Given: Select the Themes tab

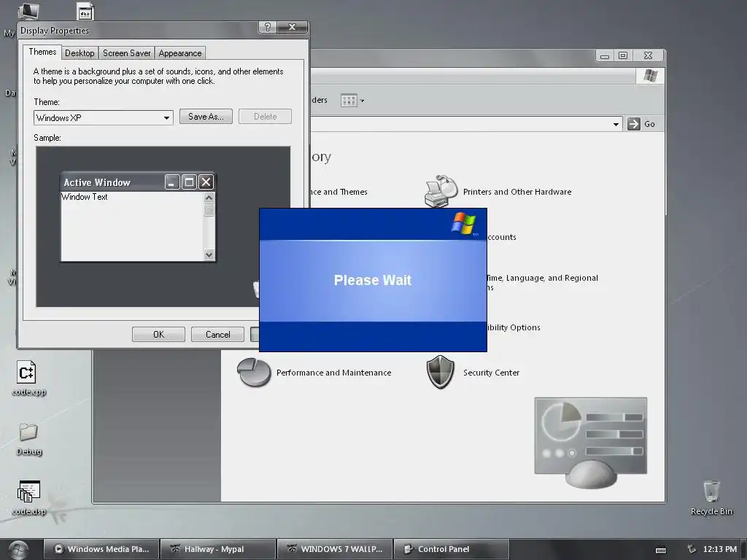Looking at the screenshot, I should coord(42,52).
